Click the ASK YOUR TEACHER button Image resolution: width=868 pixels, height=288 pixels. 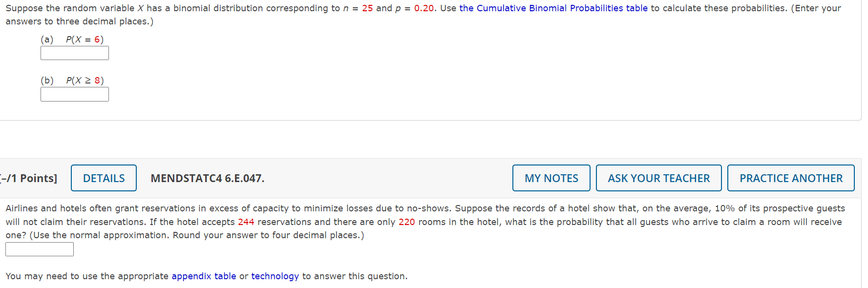pyautogui.click(x=658, y=178)
